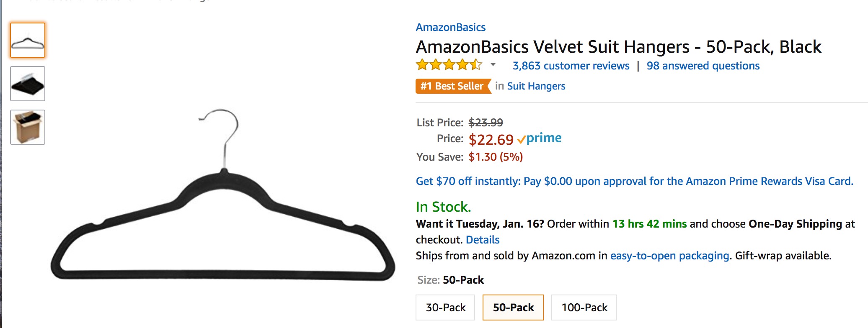The height and width of the screenshot is (328, 868).
Task: Click the $22.69 price text
Action: 491,139
